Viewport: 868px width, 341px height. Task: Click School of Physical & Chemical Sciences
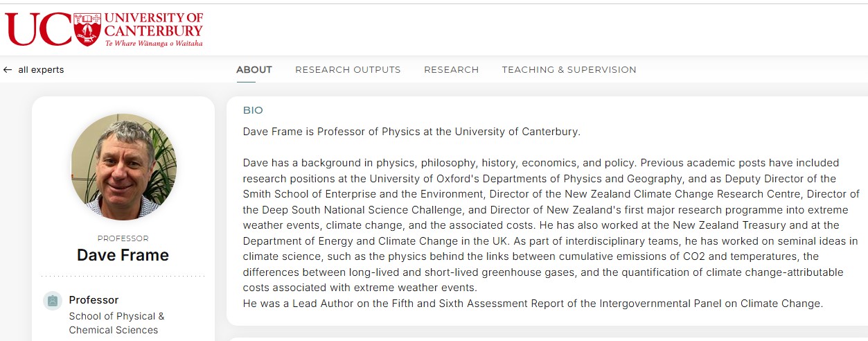pos(116,323)
